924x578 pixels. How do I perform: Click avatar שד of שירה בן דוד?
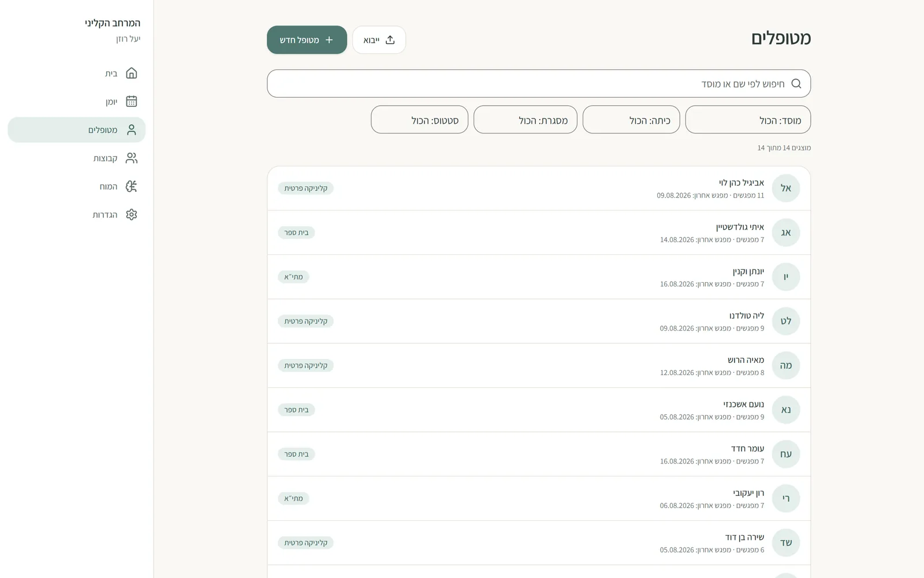coord(786,543)
